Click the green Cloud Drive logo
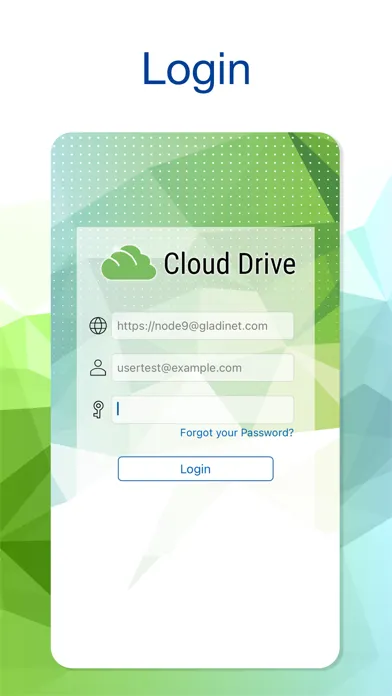 point(128,263)
